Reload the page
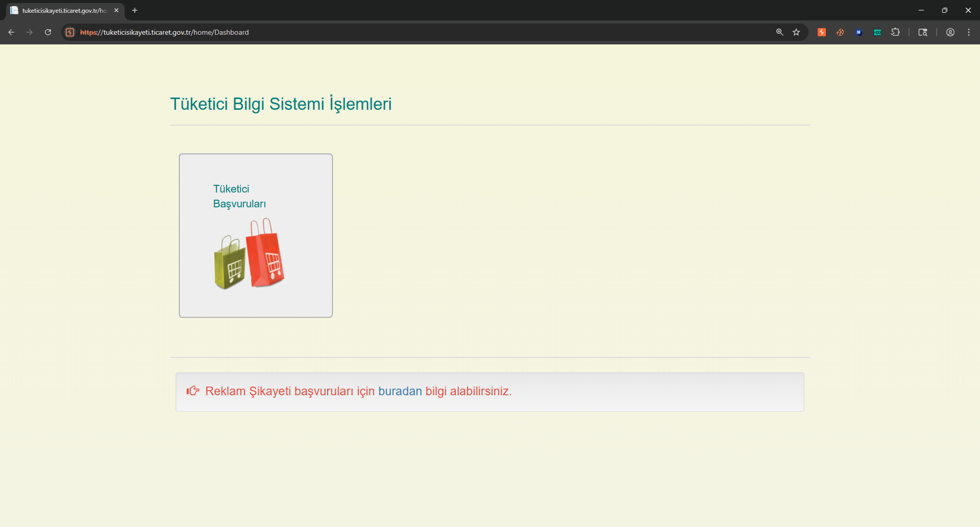Image resolution: width=980 pixels, height=527 pixels. point(48,32)
